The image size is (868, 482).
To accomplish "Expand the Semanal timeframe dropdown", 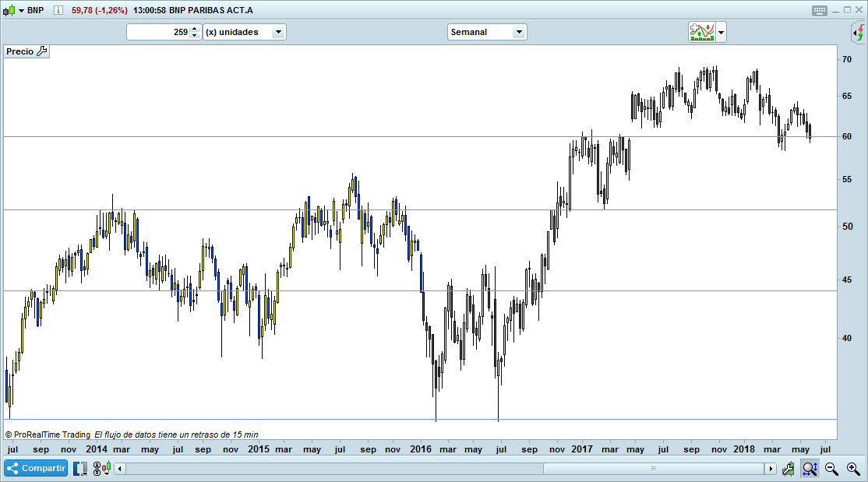I will pyautogui.click(x=519, y=32).
